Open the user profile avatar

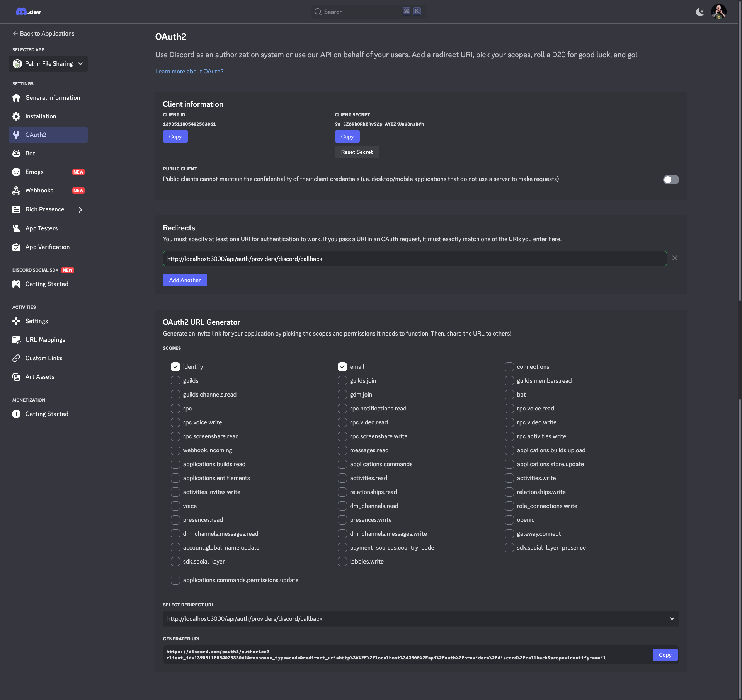point(719,12)
